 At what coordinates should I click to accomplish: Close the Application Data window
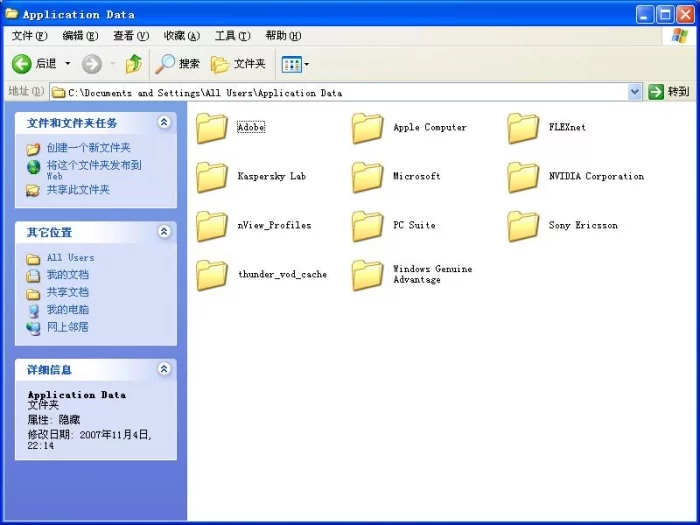tap(685, 15)
